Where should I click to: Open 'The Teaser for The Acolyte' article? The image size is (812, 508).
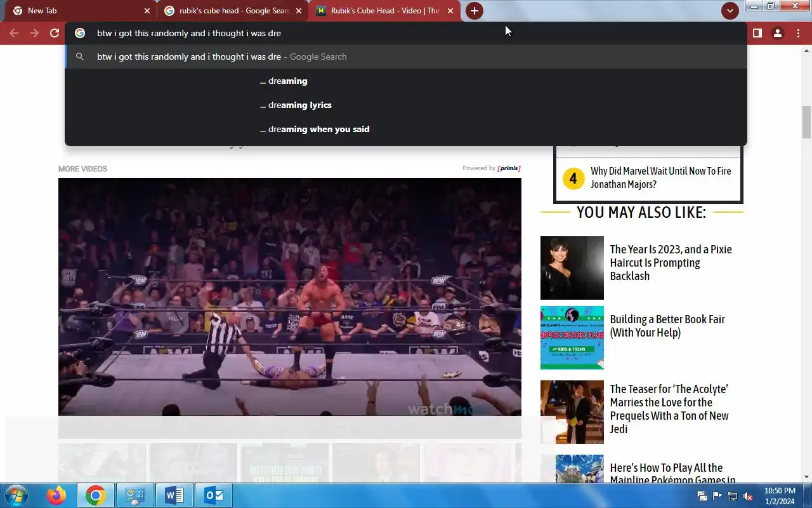point(669,409)
